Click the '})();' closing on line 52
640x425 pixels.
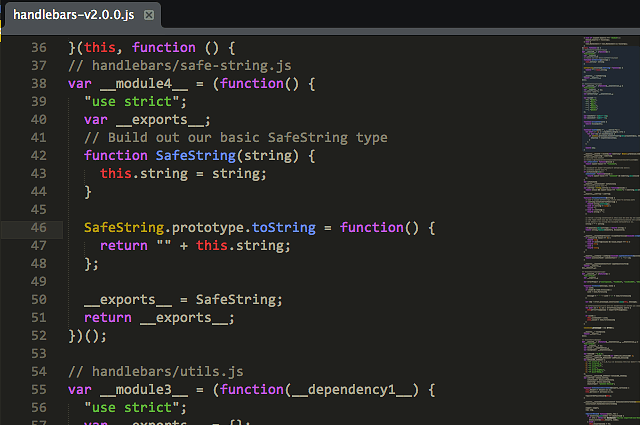[x=87, y=336]
